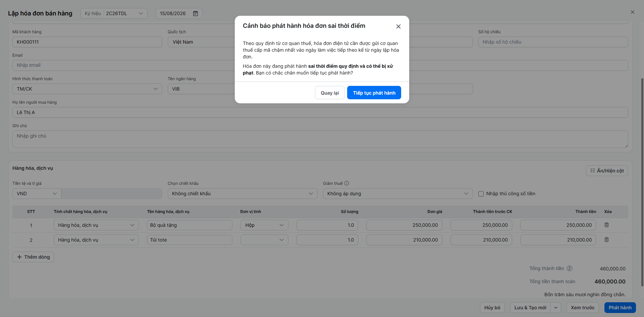This screenshot has width=644, height=317.
Task: Open the invoice date calendar icon
Action: (x=196, y=13)
